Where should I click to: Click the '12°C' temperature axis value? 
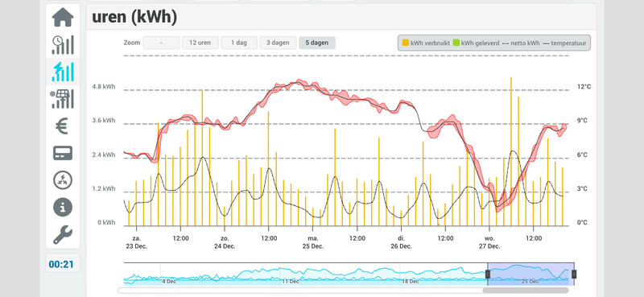584,87
